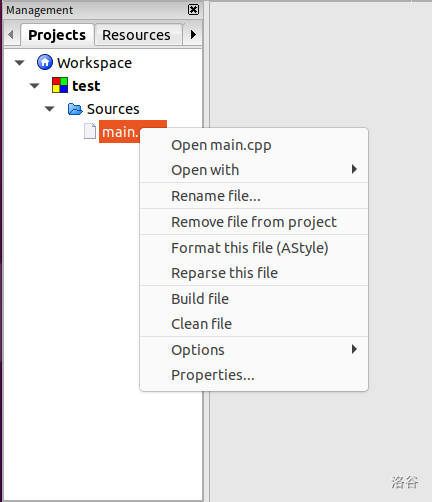Image resolution: width=432 pixels, height=502 pixels.
Task: Click the colorful test project icon
Action: 60,85
